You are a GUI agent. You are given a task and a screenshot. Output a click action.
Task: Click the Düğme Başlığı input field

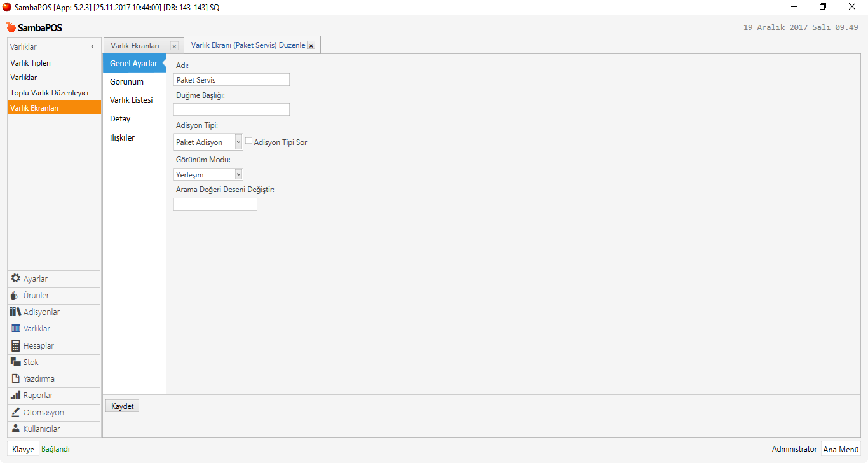(x=231, y=109)
